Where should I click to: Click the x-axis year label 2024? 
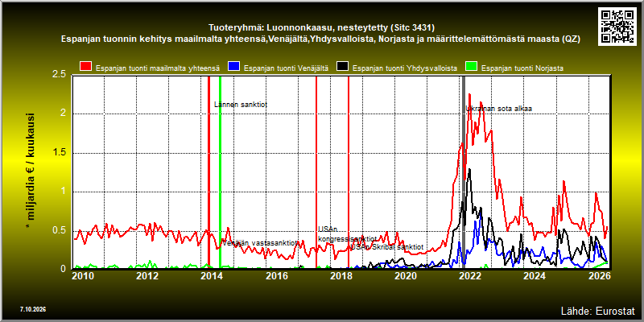pyautogui.click(x=534, y=275)
